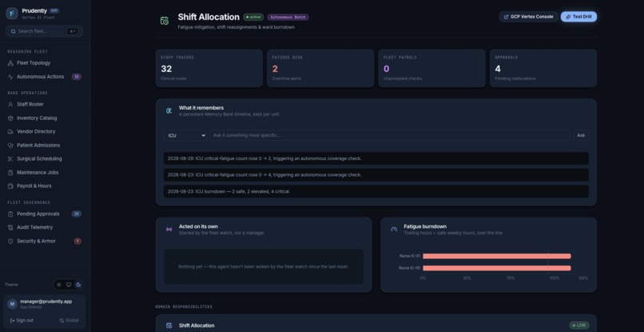644x332 pixels.
Task: Click the Prudently logo icon in sidebar
Action: pyautogui.click(x=12, y=14)
